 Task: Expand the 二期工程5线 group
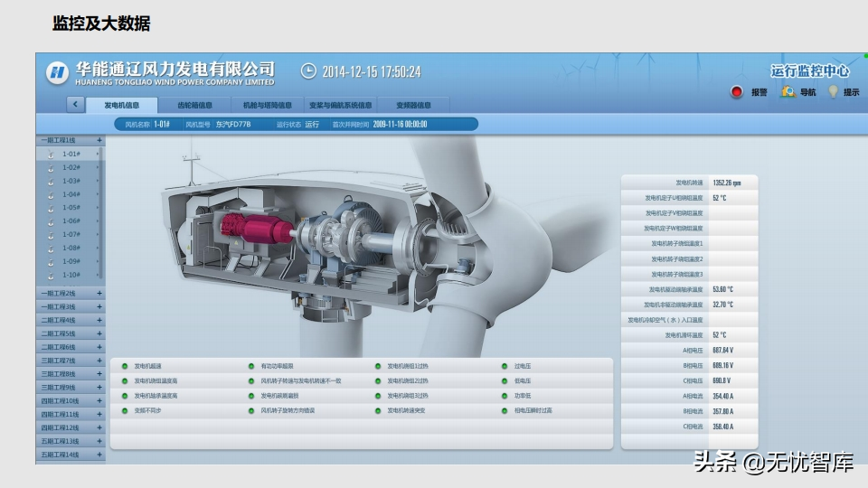point(99,333)
